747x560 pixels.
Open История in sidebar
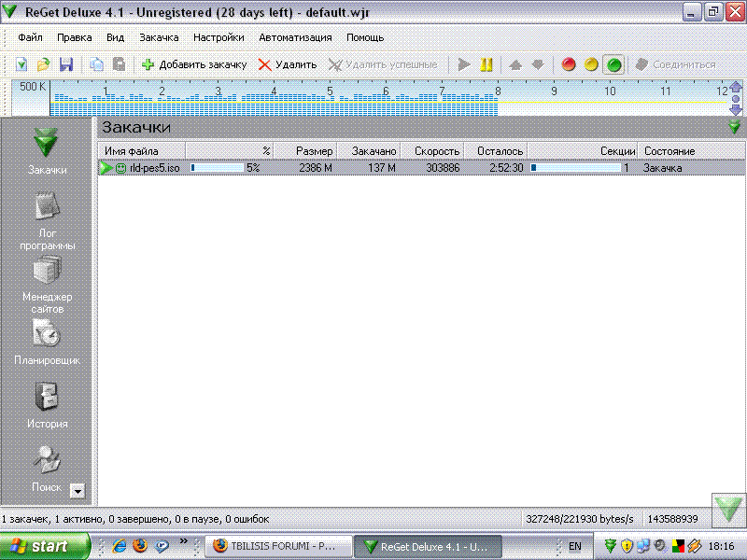pos(47,405)
